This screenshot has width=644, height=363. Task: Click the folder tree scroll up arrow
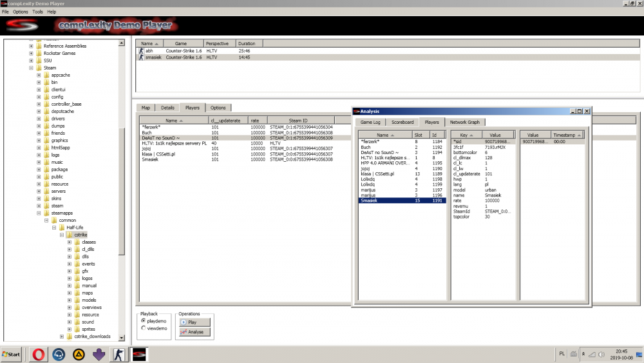click(x=122, y=43)
